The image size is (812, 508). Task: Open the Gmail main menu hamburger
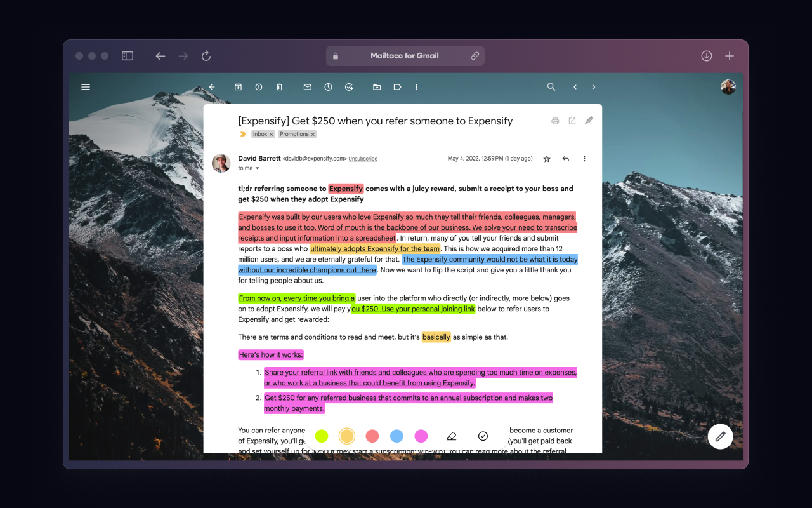click(86, 87)
